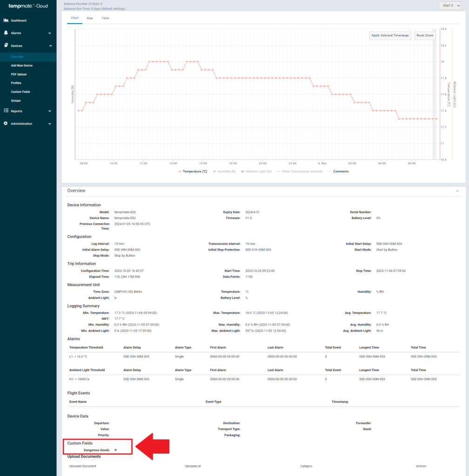Click start time value 2023-10-25 09:22:00
469x476 pixels.
pyautogui.click(x=260, y=271)
